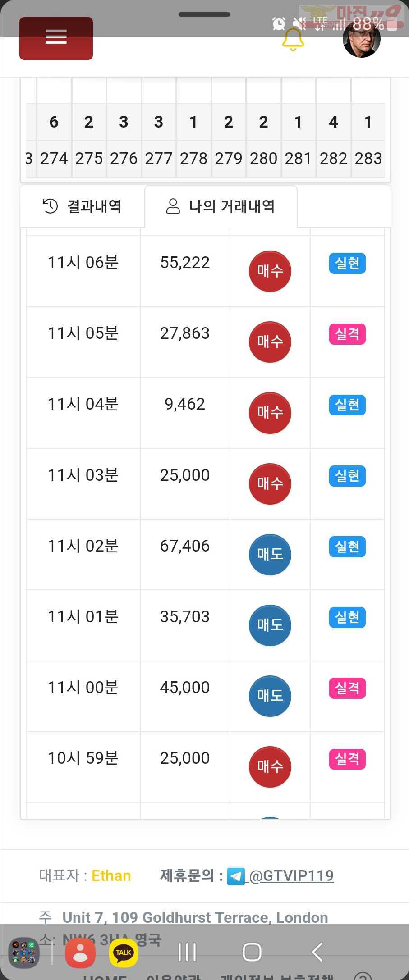The height and width of the screenshot is (980, 409).
Task: Select the 나의 거래내역 tab
Action: [x=221, y=206]
